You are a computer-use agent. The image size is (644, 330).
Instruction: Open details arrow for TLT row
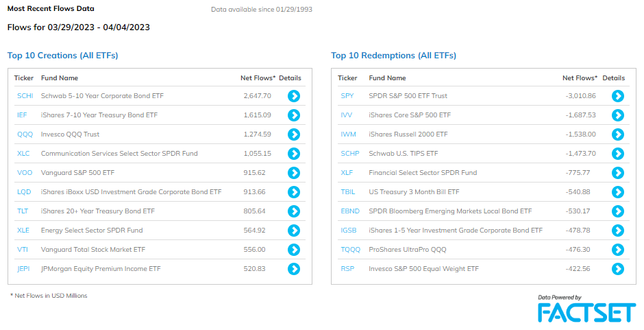pos(294,211)
